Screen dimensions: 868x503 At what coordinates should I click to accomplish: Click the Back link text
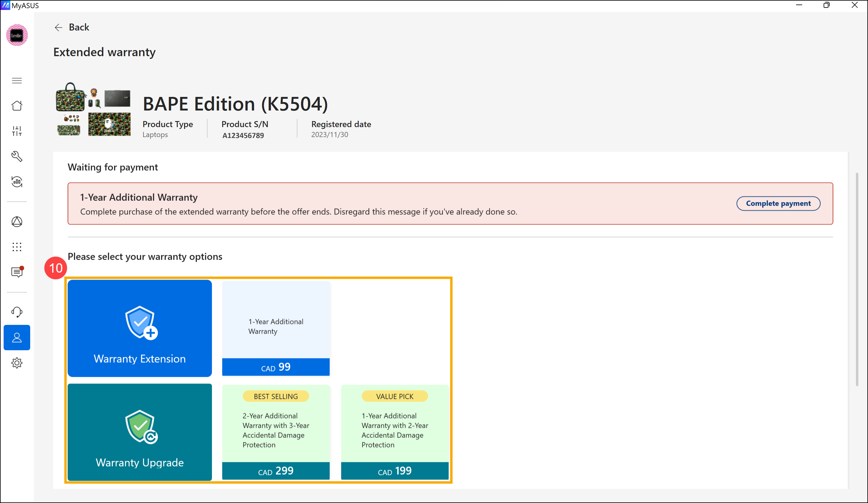pos(79,27)
